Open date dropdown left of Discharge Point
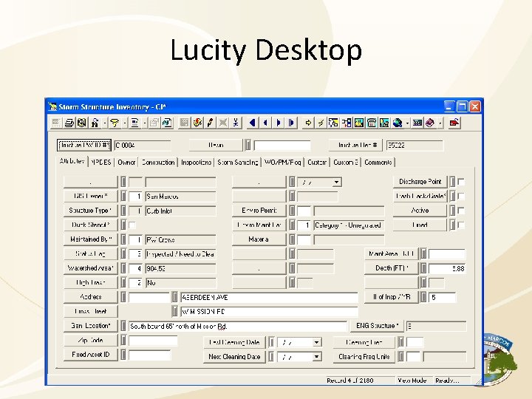This screenshot has width=532, height=399. [336, 183]
